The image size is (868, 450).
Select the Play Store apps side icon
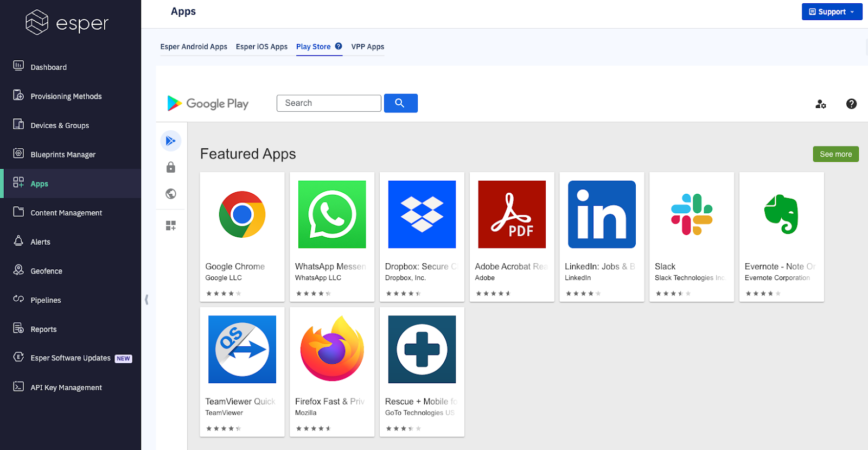pos(171,141)
